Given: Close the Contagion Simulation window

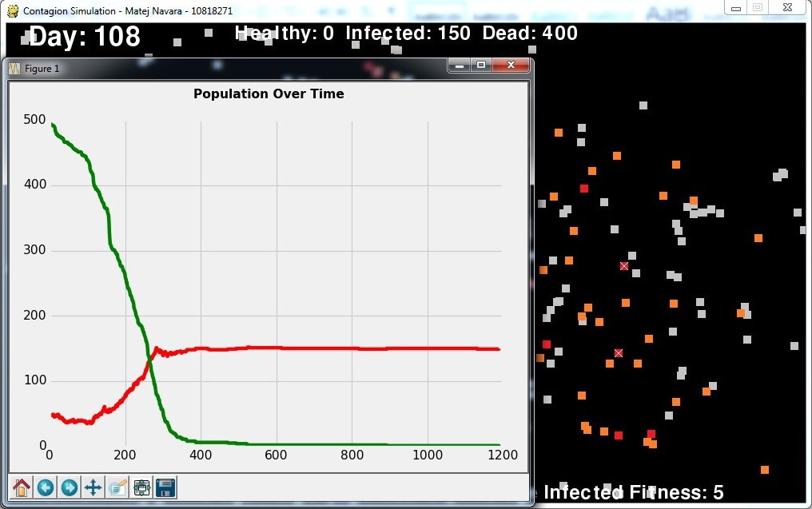Looking at the screenshot, I should (x=788, y=7).
